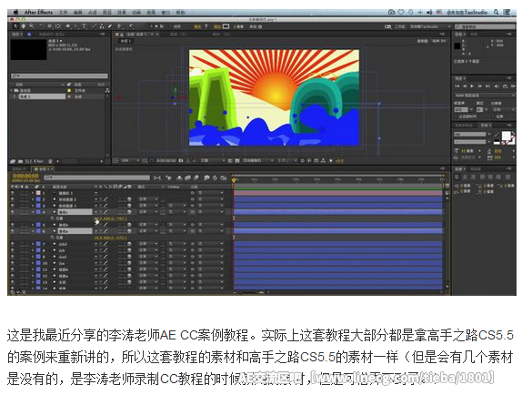This screenshot has width=532, height=395.
Task: Open the workspace dropdown in toolbar
Action: click(430, 26)
